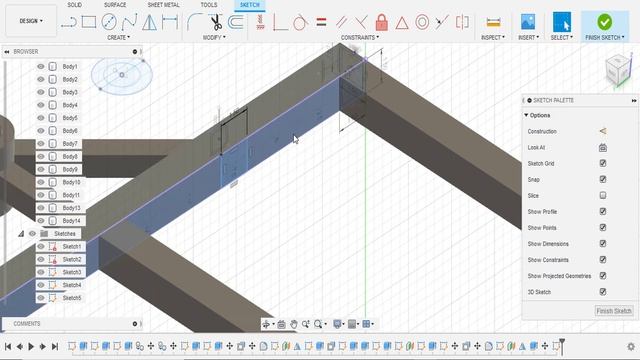Apply the Symmetry constraint
The height and width of the screenshot is (360, 640).
[462, 22]
